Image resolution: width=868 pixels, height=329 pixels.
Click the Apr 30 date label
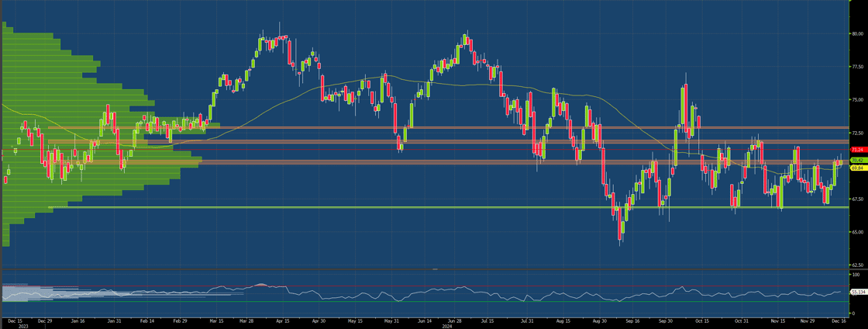(319, 320)
